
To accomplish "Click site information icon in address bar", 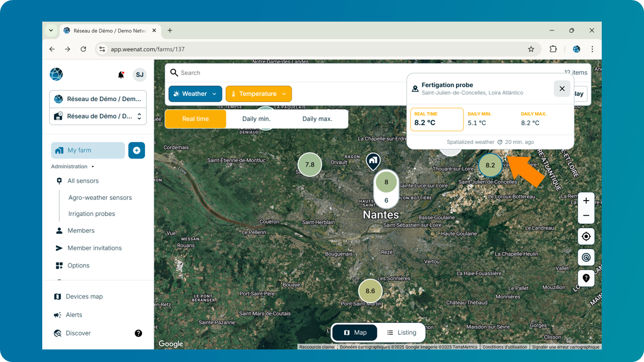I will [x=102, y=49].
